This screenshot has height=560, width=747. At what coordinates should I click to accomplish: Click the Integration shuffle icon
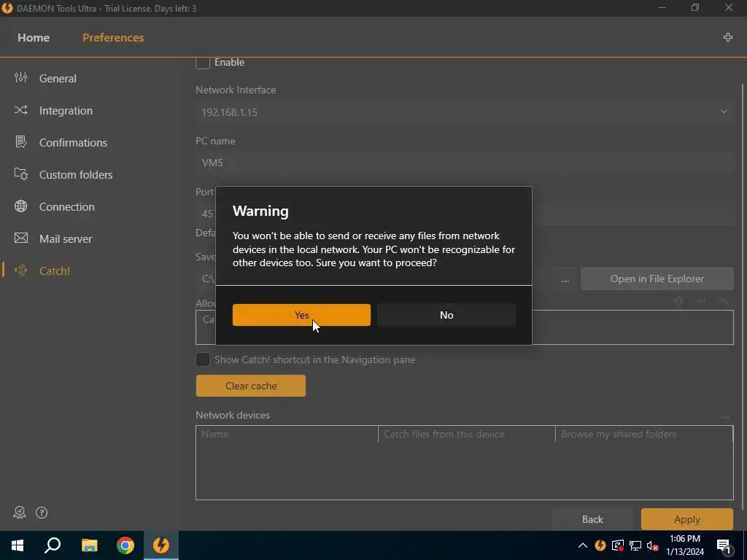click(21, 110)
